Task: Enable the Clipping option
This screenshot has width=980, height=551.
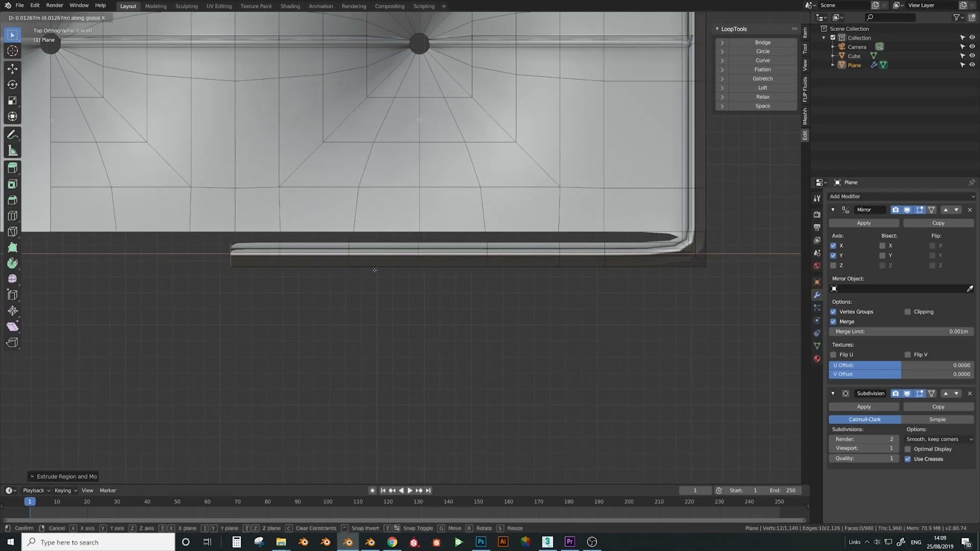Action: pyautogui.click(x=908, y=312)
